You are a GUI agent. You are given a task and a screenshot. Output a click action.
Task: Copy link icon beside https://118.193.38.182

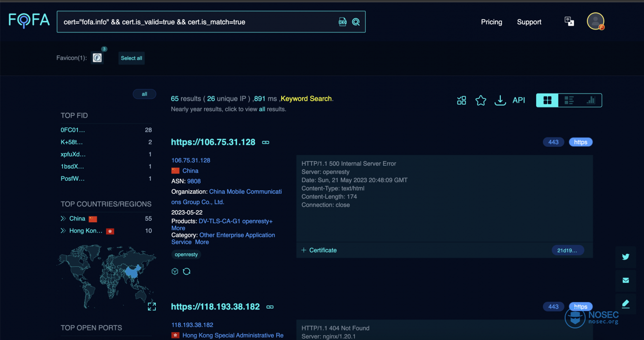tap(270, 307)
